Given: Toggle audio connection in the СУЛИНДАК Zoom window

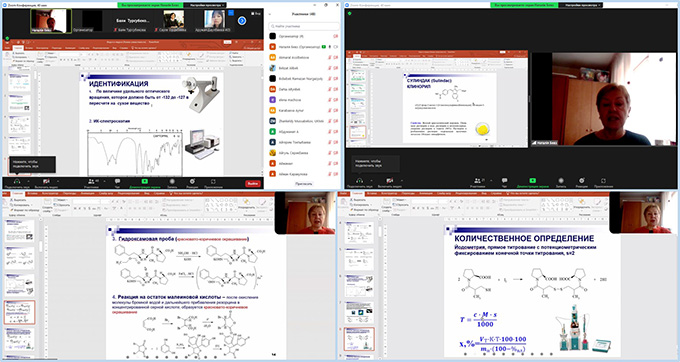Looking at the screenshot, I should (360, 180).
